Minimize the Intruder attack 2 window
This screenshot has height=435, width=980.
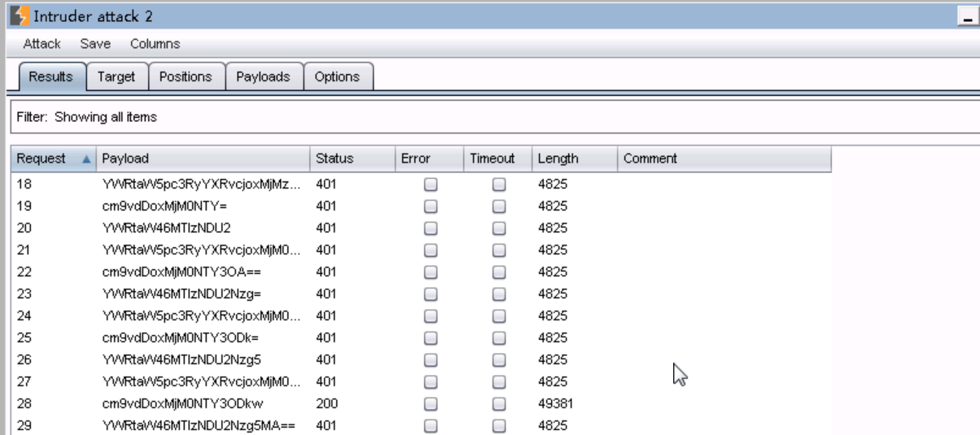click(x=970, y=15)
